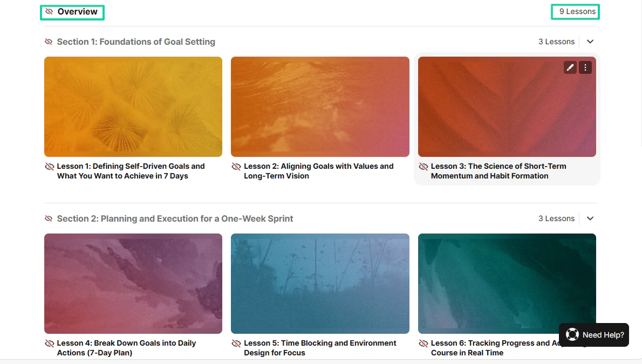Toggle visibility icon beside Lesson 6 title
The image size is (642, 364).
(424, 344)
